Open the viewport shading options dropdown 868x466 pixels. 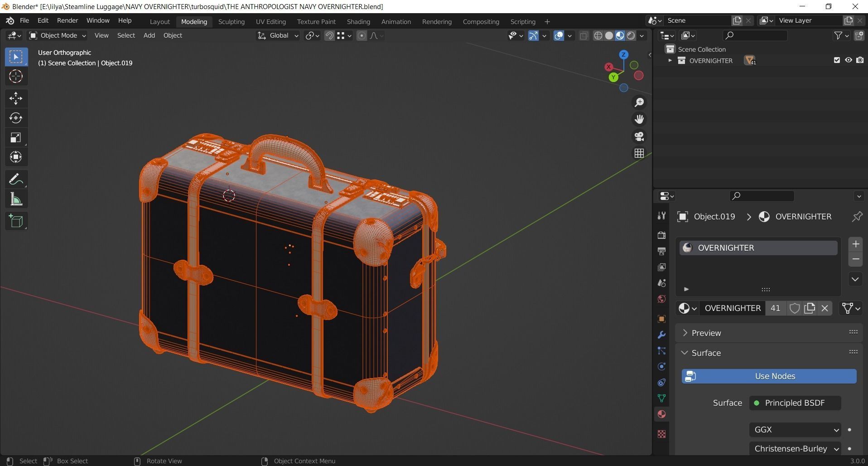coord(641,35)
